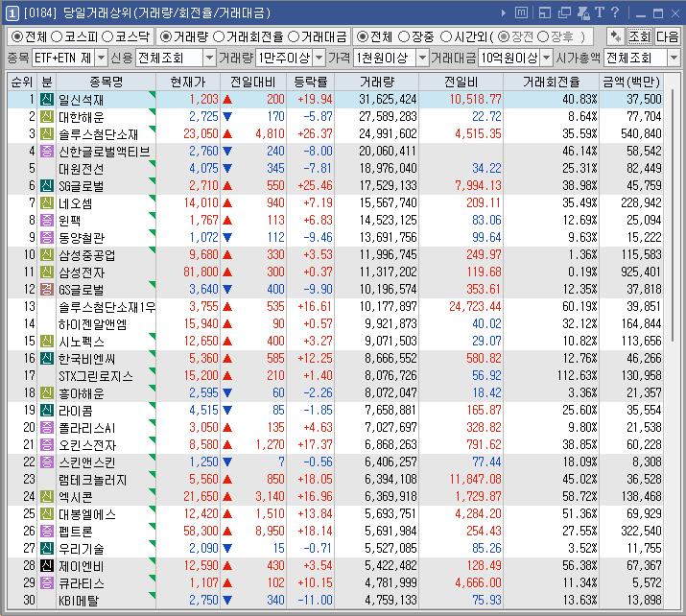Click the 증 badge next to 스킨앤스킨
This screenshot has height=616, width=686.
[x=47, y=462]
